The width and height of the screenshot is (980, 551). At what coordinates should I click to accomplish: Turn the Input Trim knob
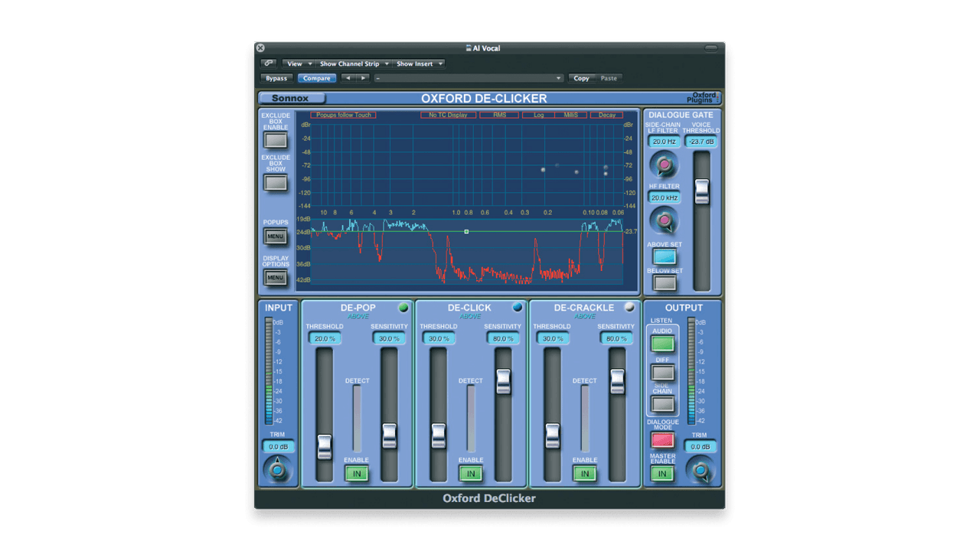pyautogui.click(x=277, y=470)
